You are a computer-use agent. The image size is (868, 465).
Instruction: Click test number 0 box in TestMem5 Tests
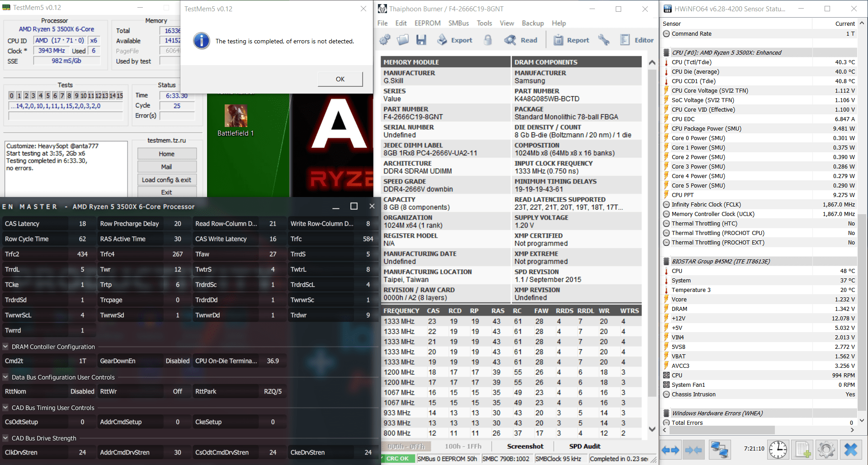tap(12, 95)
